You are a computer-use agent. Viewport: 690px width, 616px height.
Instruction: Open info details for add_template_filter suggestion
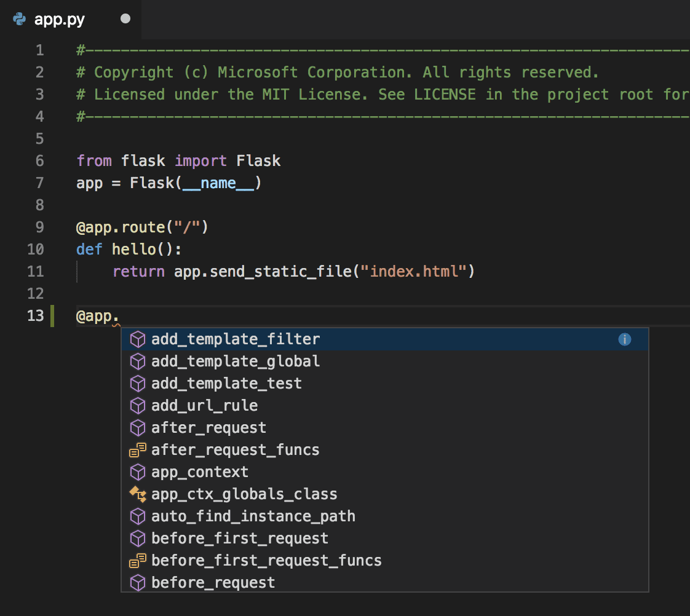[x=624, y=339]
